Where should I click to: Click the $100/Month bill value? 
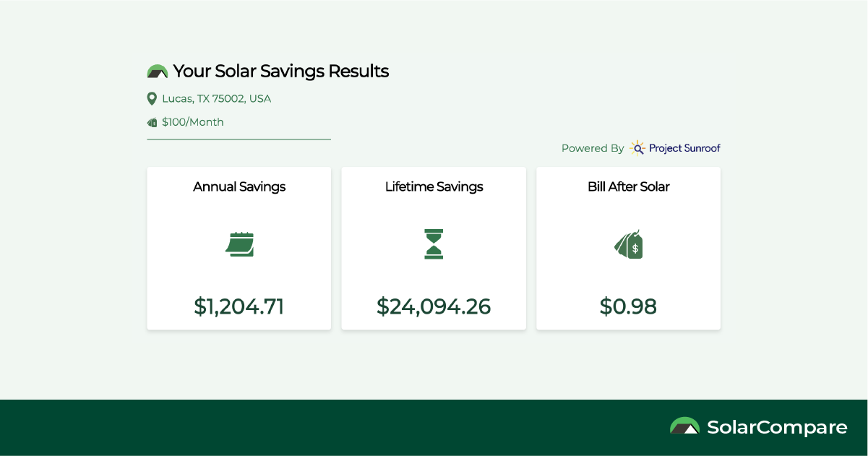point(192,122)
